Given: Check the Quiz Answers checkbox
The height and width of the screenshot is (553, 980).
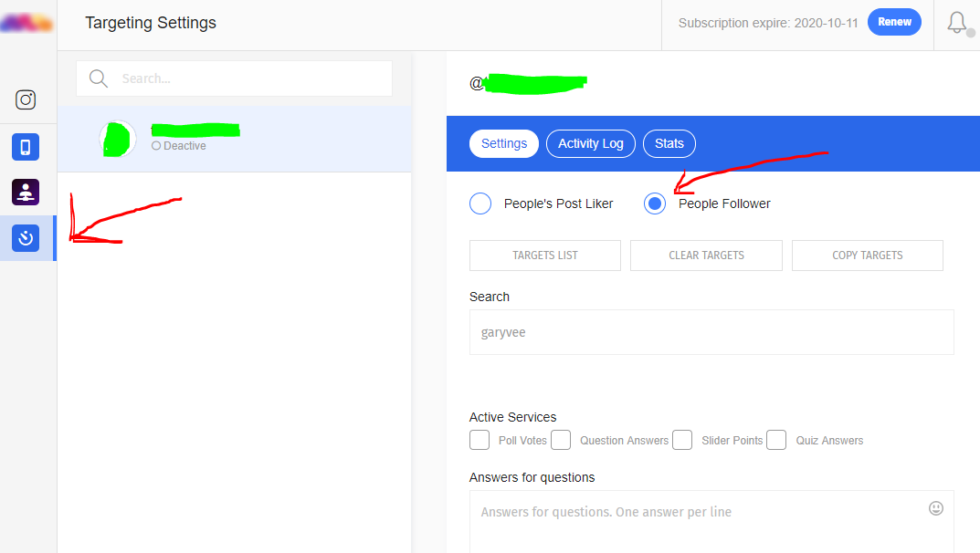Looking at the screenshot, I should point(776,440).
